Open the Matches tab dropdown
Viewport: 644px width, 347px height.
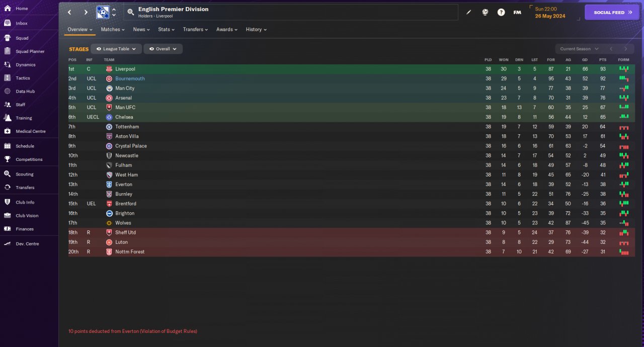(113, 29)
